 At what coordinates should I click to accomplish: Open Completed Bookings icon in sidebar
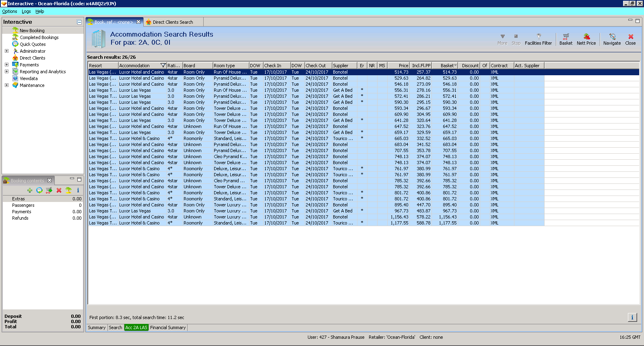pyautogui.click(x=15, y=37)
